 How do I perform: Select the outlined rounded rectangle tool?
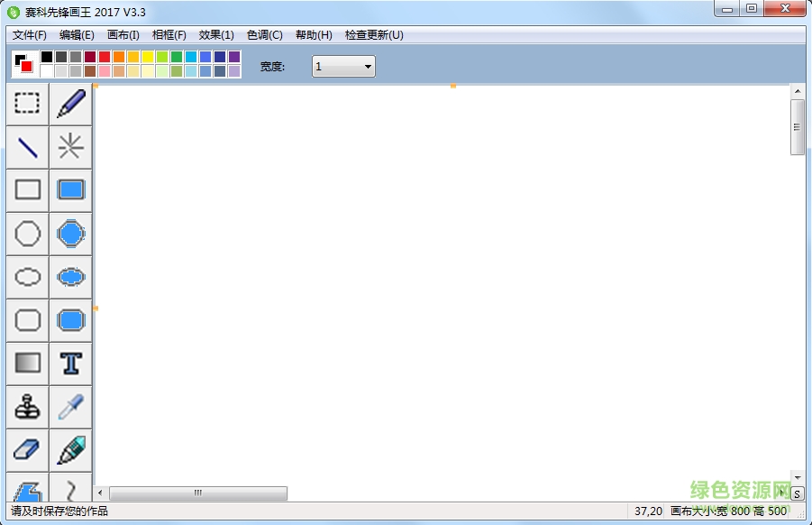click(28, 320)
